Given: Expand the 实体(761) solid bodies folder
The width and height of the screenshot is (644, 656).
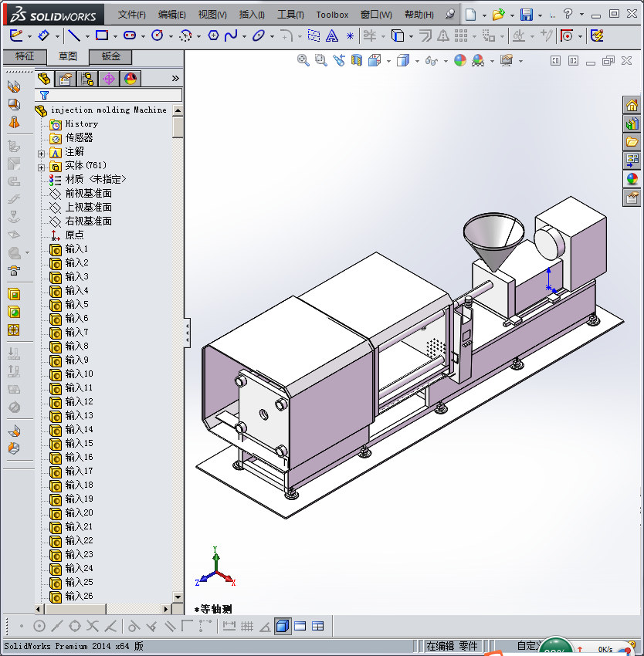Looking at the screenshot, I should [42, 167].
